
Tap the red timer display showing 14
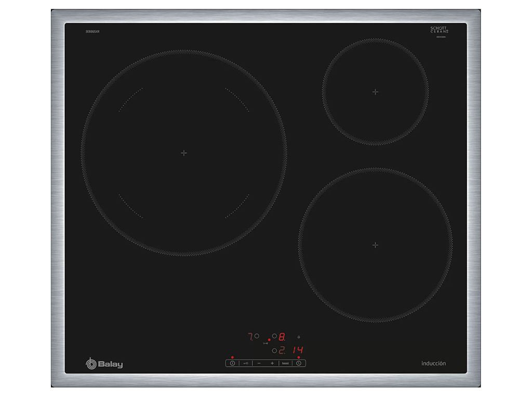tap(298, 350)
